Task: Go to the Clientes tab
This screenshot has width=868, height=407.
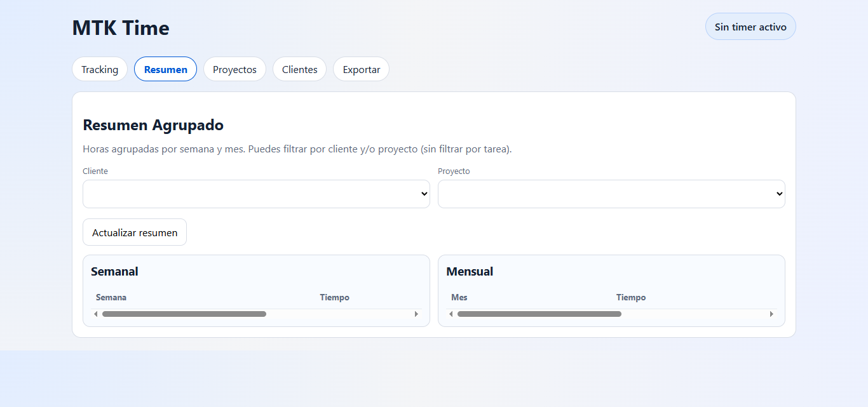Action: [x=299, y=69]
